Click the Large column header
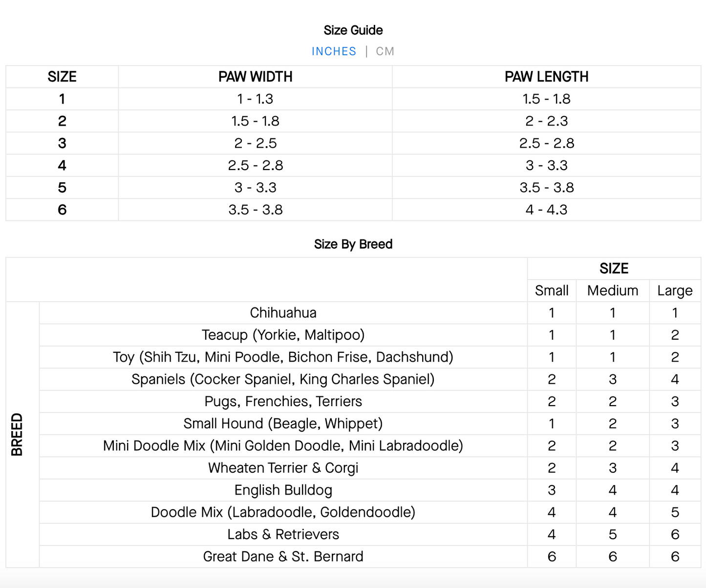Viewport: 706px width, 588px height. click(x=675, y=290)
